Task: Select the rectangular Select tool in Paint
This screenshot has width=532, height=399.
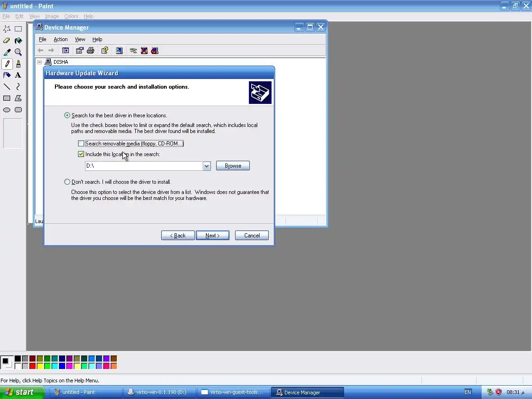Action: point(18,29)
